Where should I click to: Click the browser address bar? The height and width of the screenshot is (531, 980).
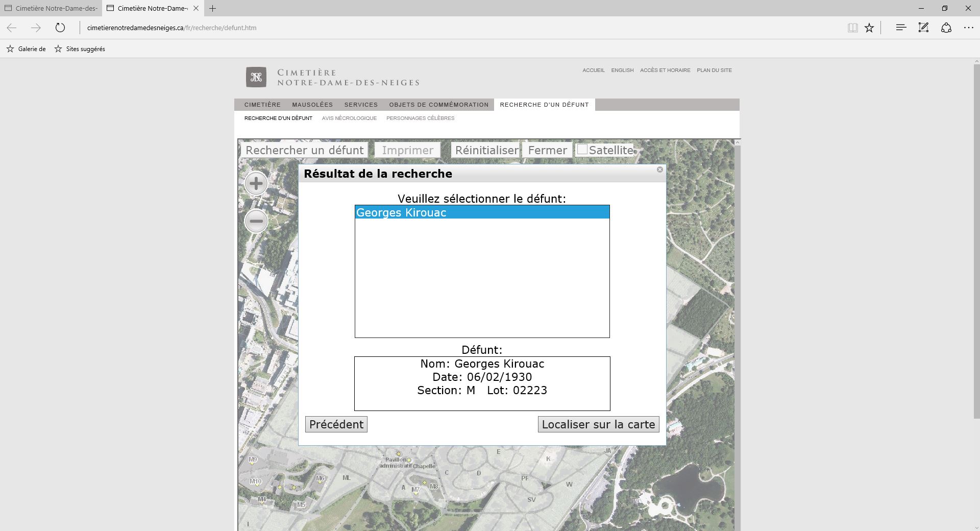(459, 28)
